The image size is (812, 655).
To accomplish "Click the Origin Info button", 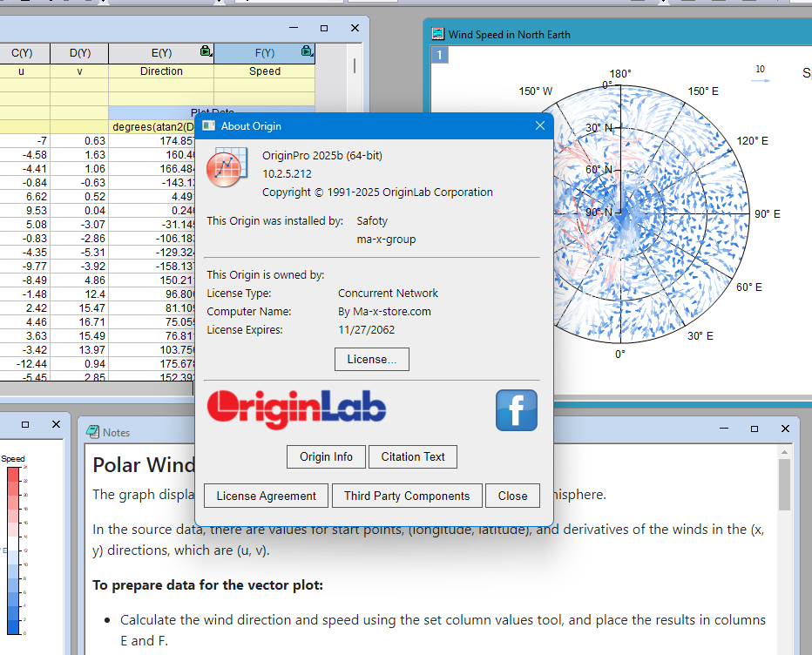I will coord(326,456).
